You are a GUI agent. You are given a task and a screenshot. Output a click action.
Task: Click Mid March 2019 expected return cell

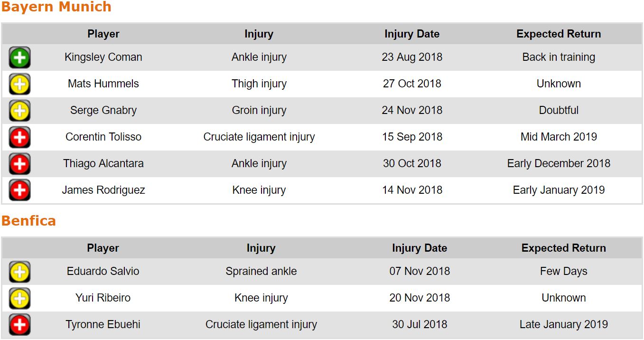tap(559, 137)
